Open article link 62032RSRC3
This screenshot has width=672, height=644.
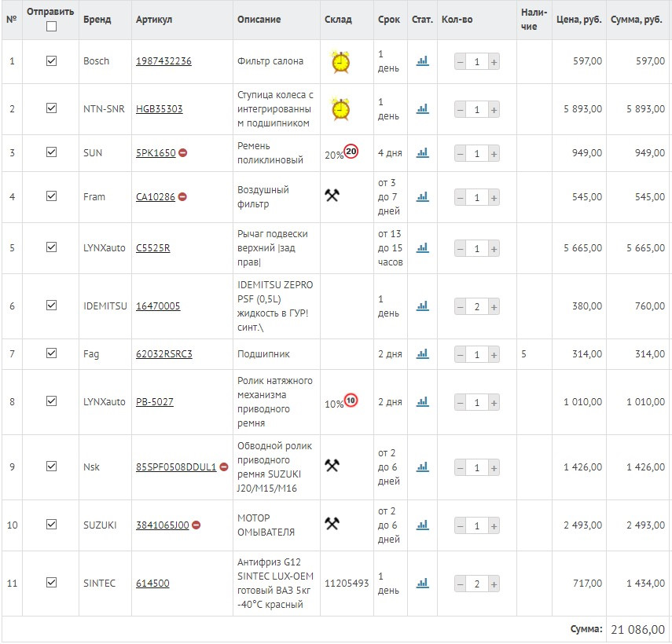pos(164,354)
